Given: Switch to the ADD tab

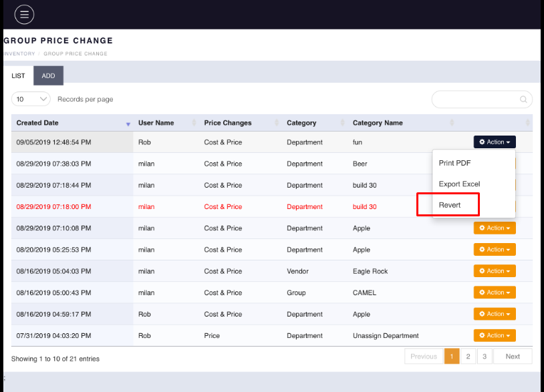Looking at the screenshot, I should coord(48,76).
